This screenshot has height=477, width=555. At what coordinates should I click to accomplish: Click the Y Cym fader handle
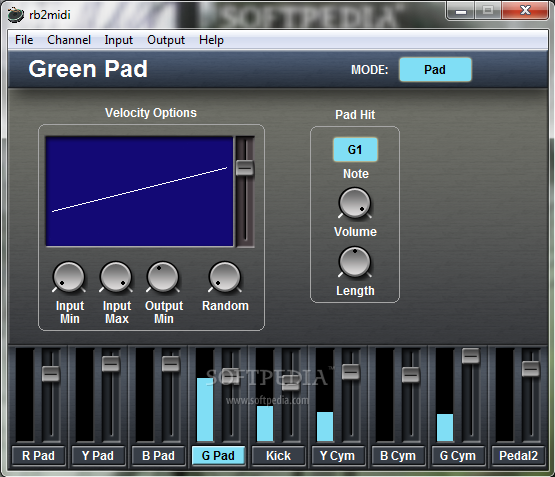tap(350, 371)
